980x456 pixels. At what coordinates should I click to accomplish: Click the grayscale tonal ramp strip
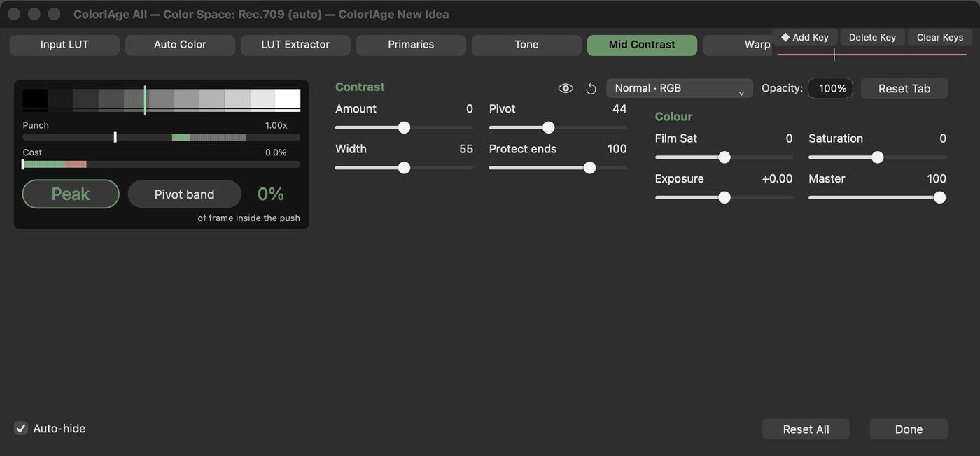pyautogui.click(x=161, y=99)
